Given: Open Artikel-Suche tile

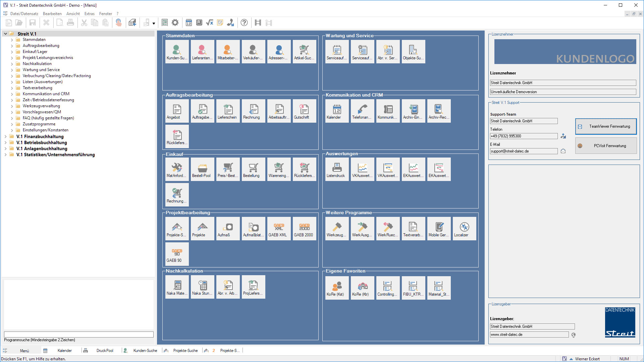Looking at the screenshot, I should coord(304,52).
